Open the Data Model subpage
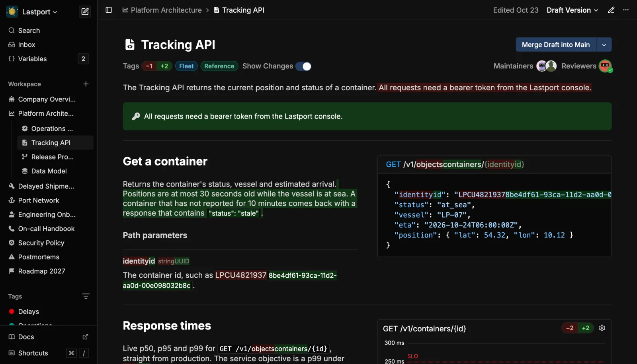This screenshot has width=637, height=364. pyautogui.click(x=55, y=171)
